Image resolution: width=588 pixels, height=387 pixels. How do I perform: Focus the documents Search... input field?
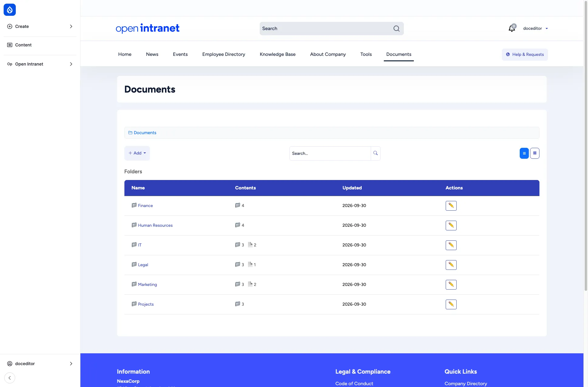tap(330, 153)
